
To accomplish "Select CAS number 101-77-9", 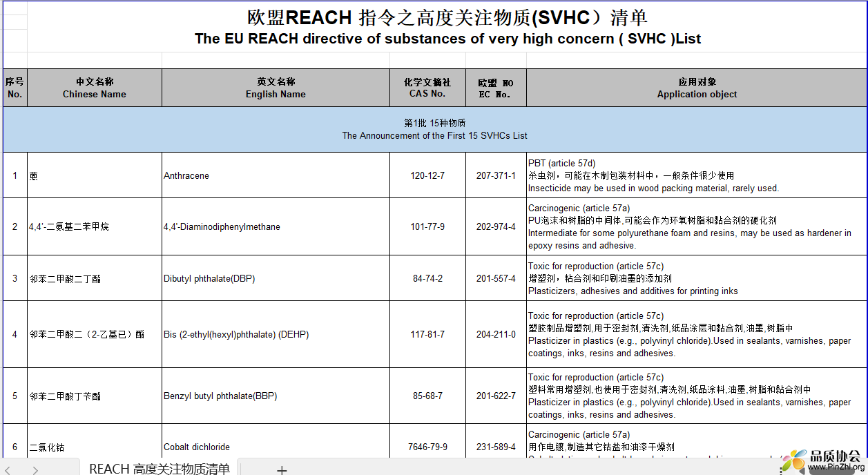I will point(427,226).
